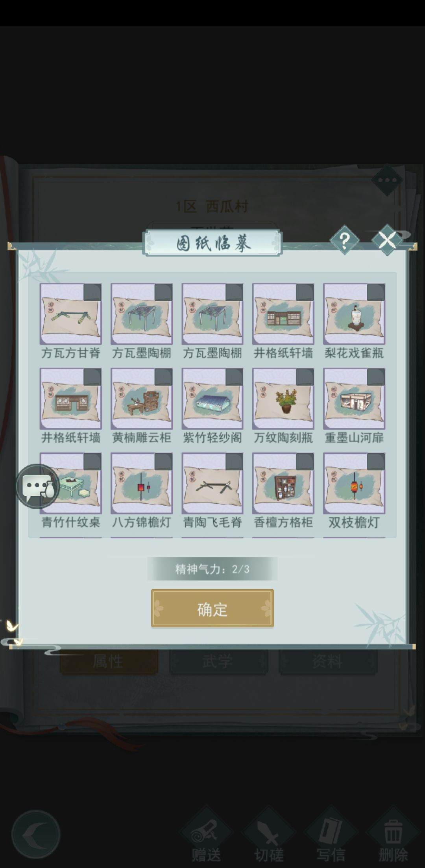425x868 pixels.
Task: Select the 香檀方格柜 blueprint icon
Action: (x=283, y=484)
